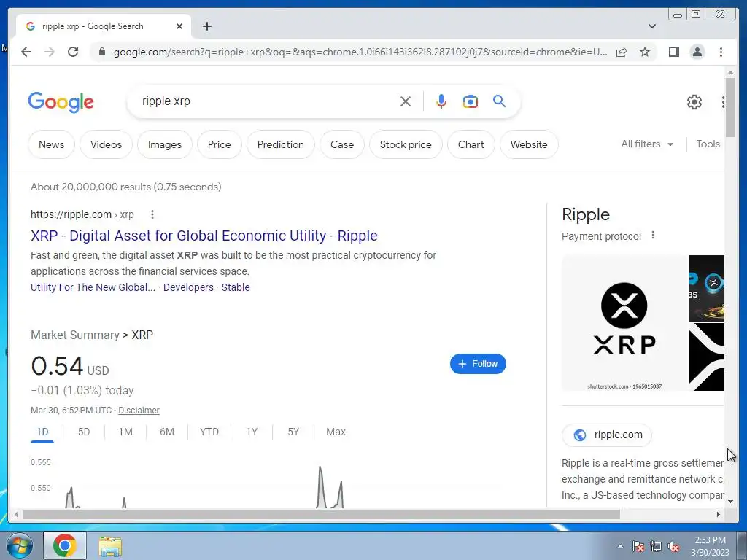747x560 pixels.
Task: Click the ripple.com globe icon
Action: point(580,435)
